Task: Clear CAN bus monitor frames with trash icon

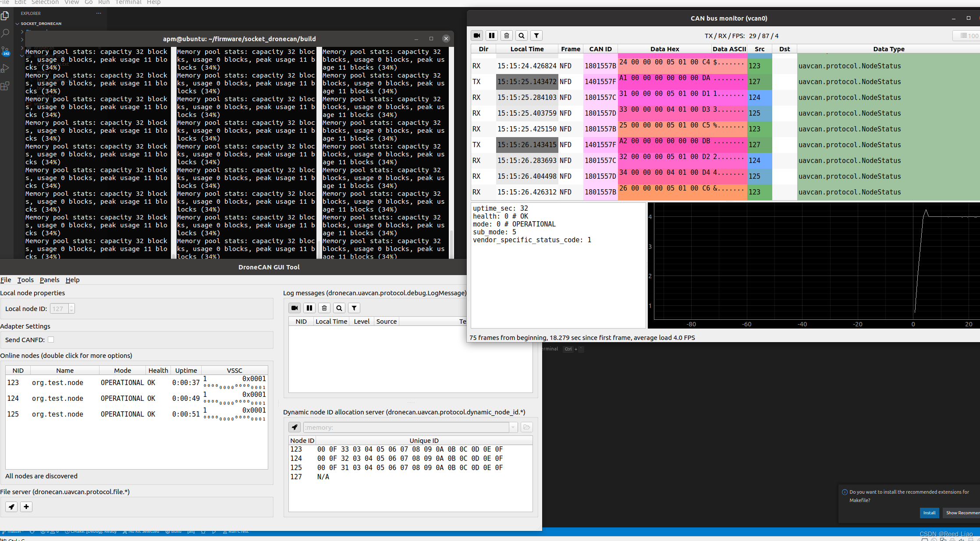Action: (507, 35)
